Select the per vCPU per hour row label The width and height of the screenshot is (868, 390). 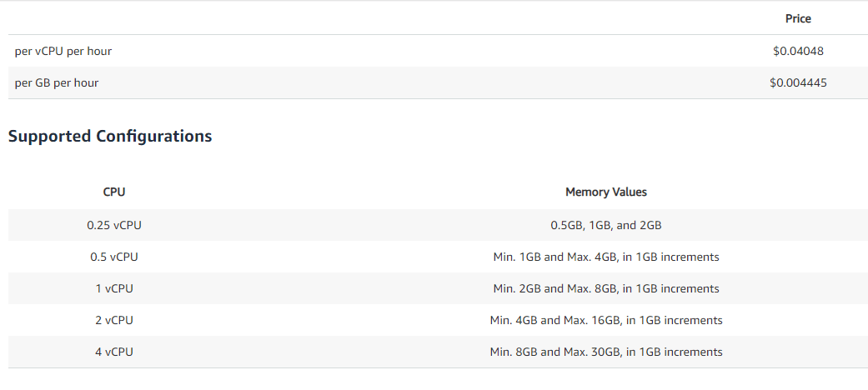click(x=63, y=51)
